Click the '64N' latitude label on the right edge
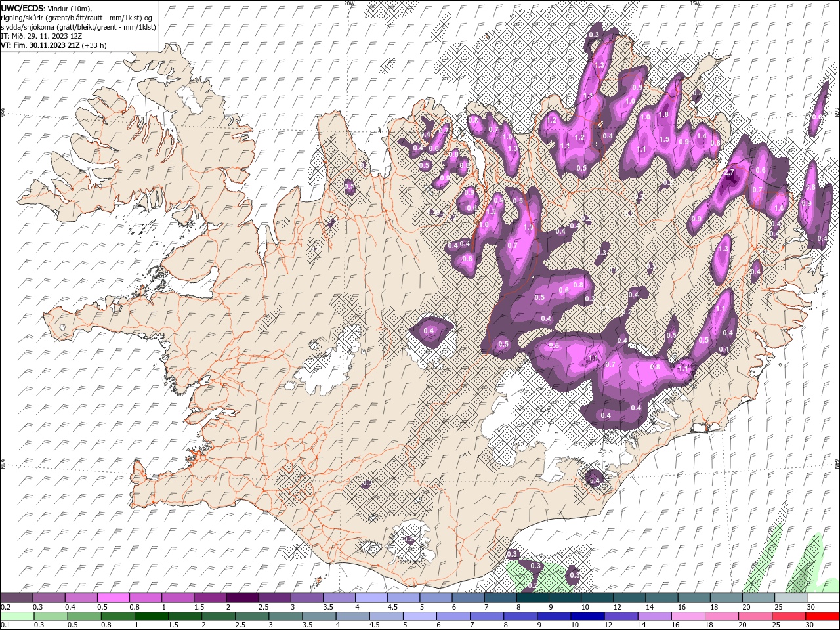Image resolution: width=840 pixels, height=630 pixels. point(837,463)
